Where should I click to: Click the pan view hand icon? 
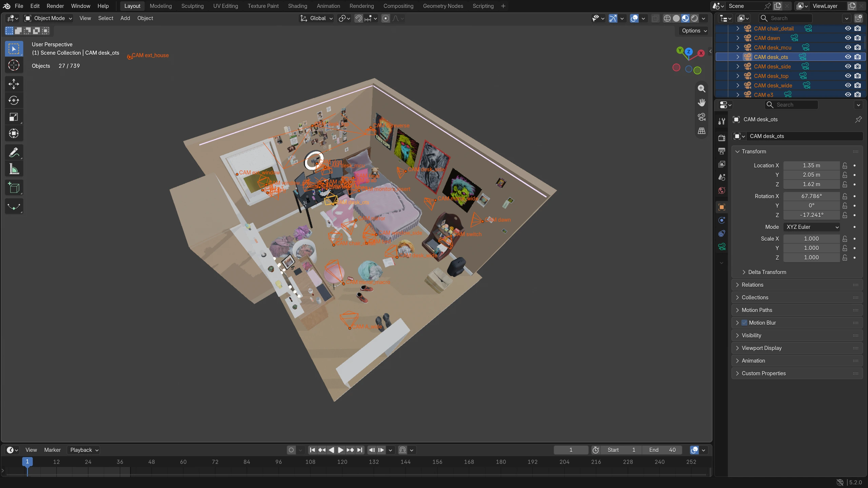click(x=702, y=103)
